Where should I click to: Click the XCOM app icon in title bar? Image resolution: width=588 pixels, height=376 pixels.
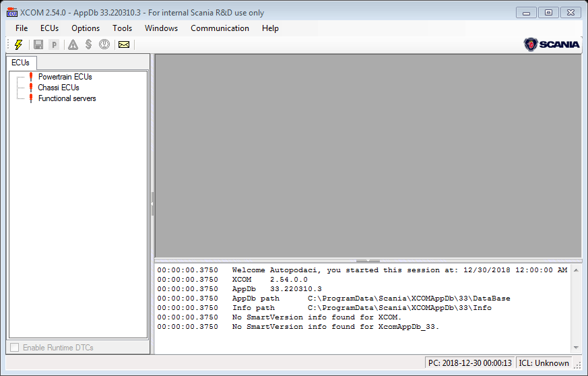(x=12, y=12)
